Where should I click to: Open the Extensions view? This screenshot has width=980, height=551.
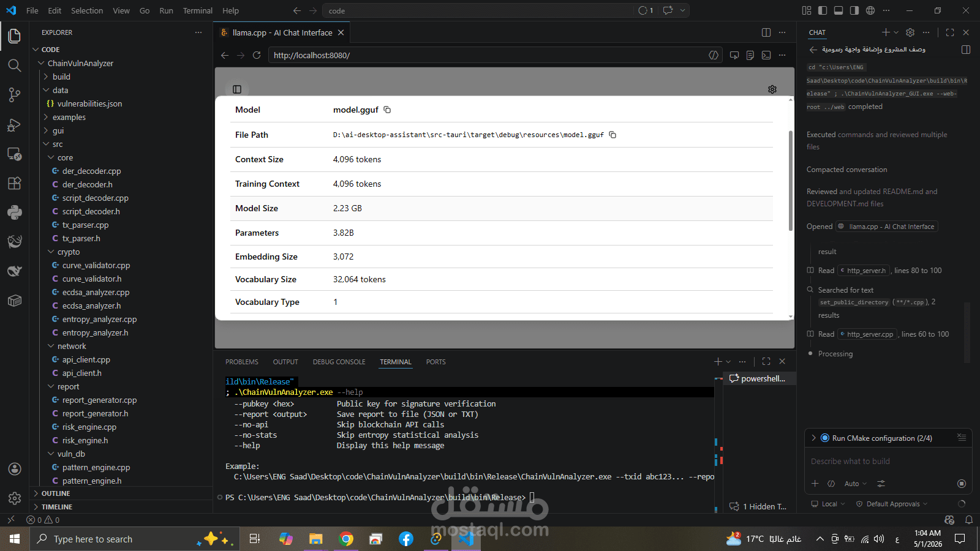click(15, 183)
